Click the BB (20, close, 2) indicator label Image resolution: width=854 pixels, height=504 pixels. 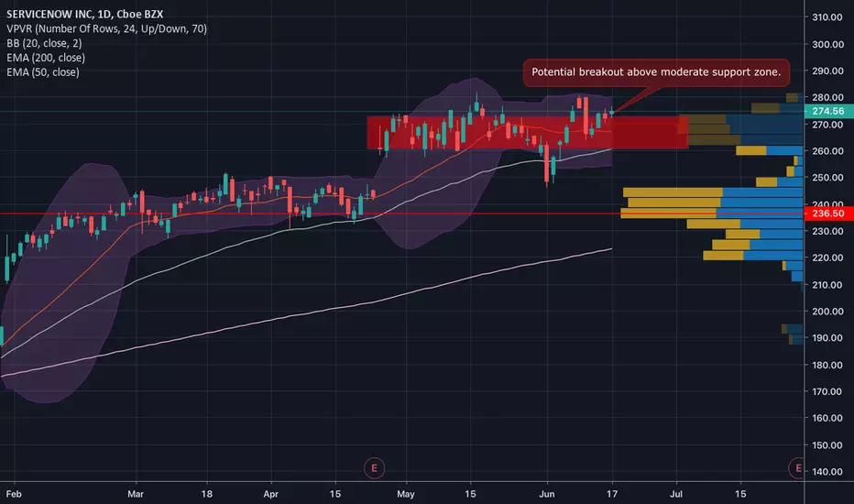tap(44, 43)
